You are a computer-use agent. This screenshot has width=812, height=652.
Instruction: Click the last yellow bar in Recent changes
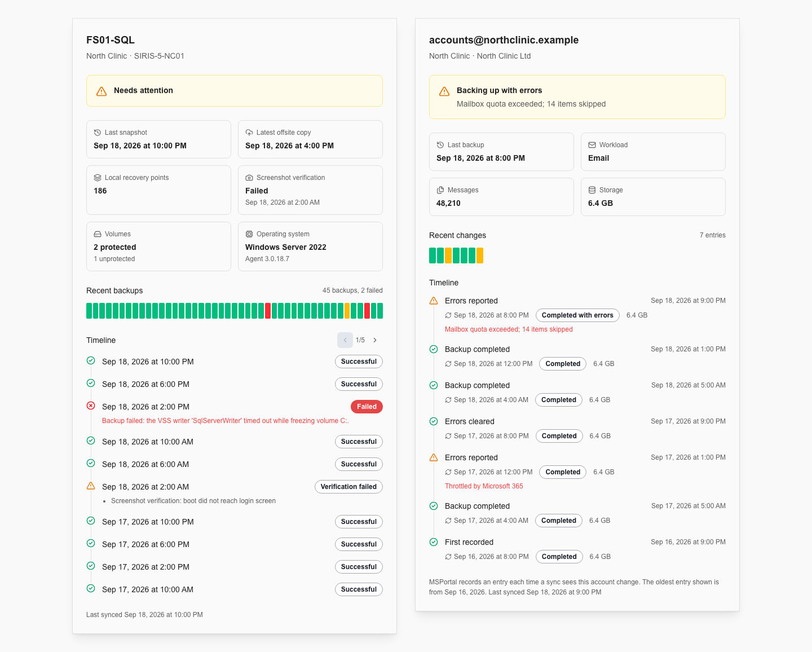pos(480,255)
